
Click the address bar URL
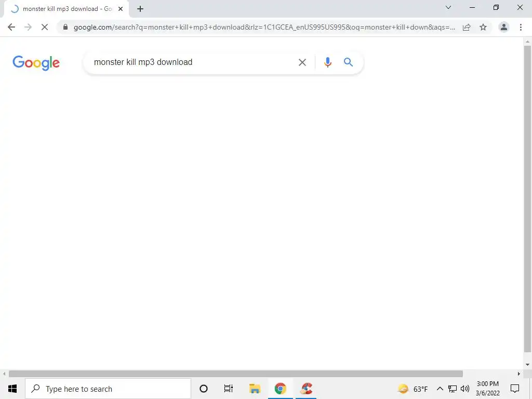(x=264, y=27)
